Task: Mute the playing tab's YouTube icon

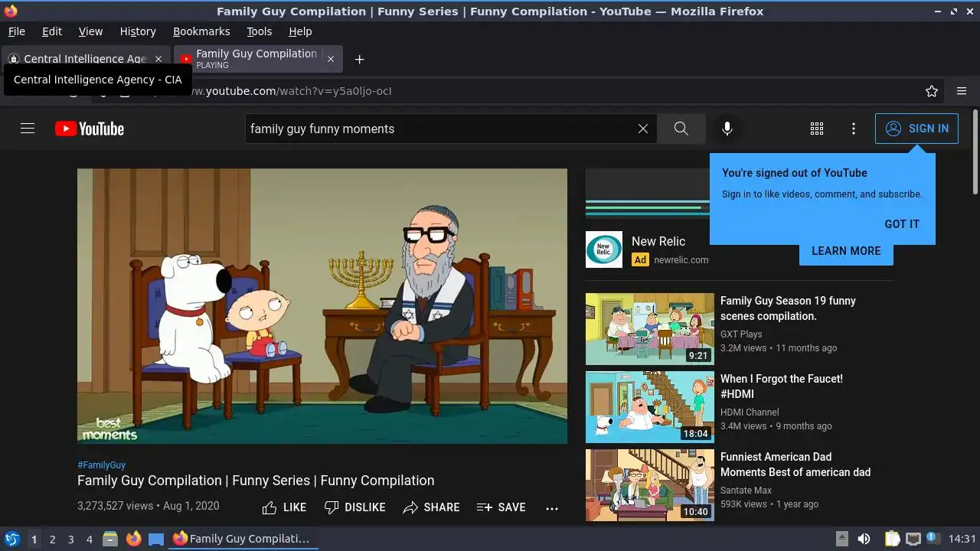Action: point(186,59)
